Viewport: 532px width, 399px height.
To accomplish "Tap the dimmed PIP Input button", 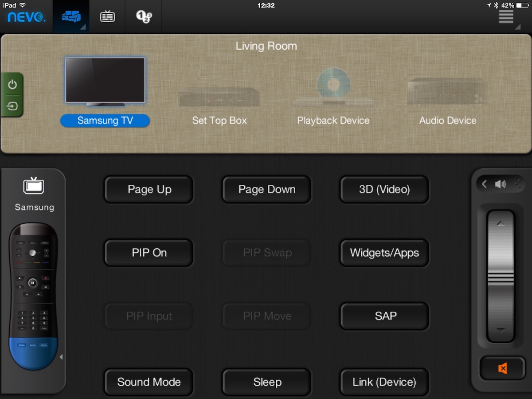I will [149, 317].
